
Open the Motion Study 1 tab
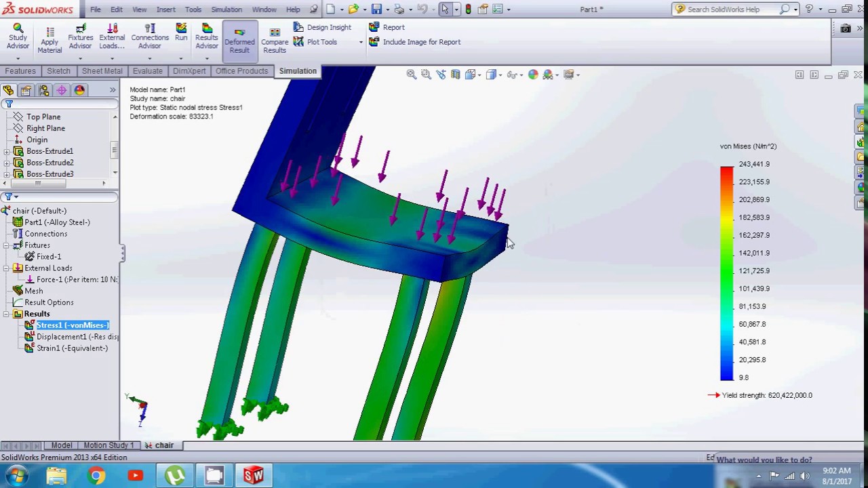(108, 445)
